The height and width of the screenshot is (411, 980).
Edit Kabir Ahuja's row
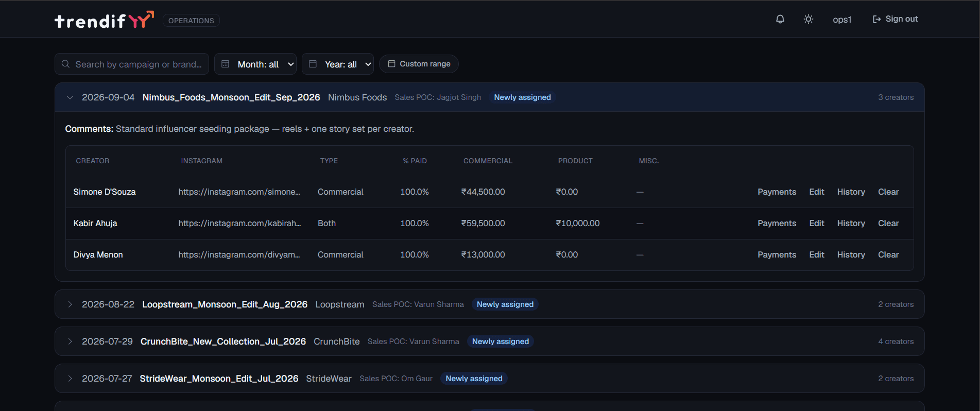tap(817, 223)
